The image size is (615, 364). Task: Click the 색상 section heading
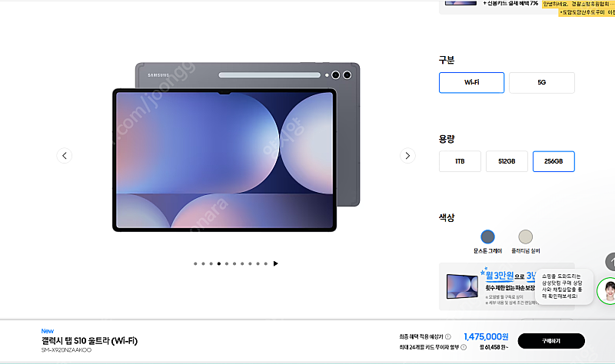click(447, 217)
